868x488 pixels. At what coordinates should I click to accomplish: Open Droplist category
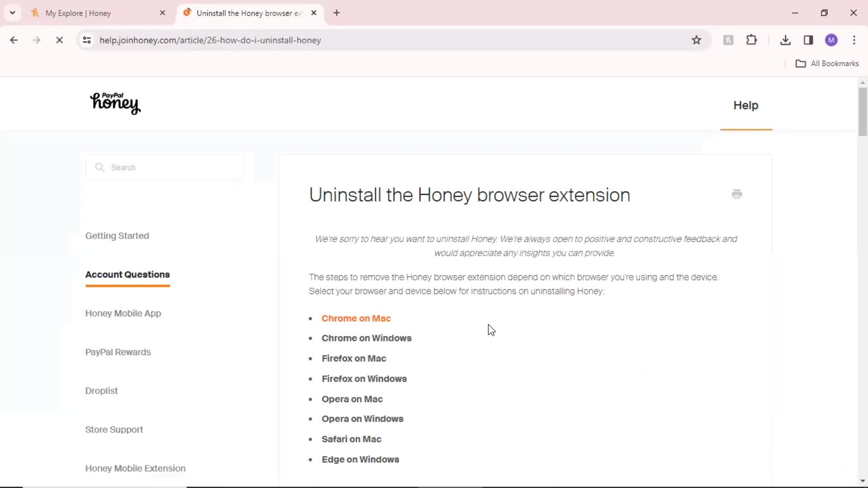[x=101, y=391]
